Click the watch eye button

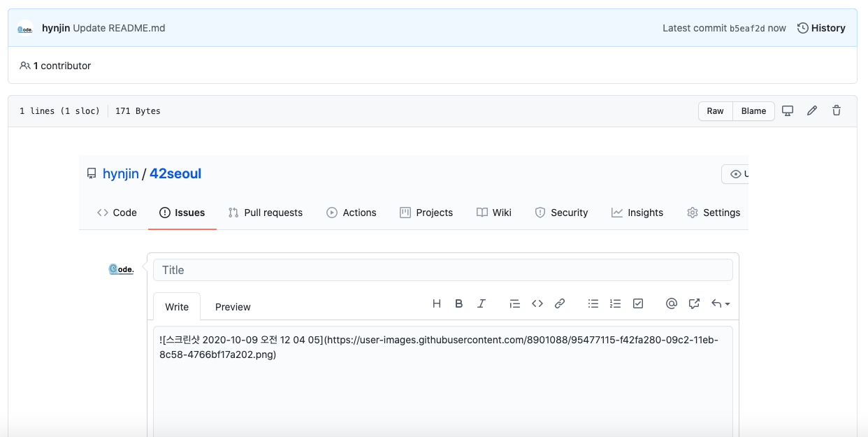pyautogui.click(x=735, y=174)
